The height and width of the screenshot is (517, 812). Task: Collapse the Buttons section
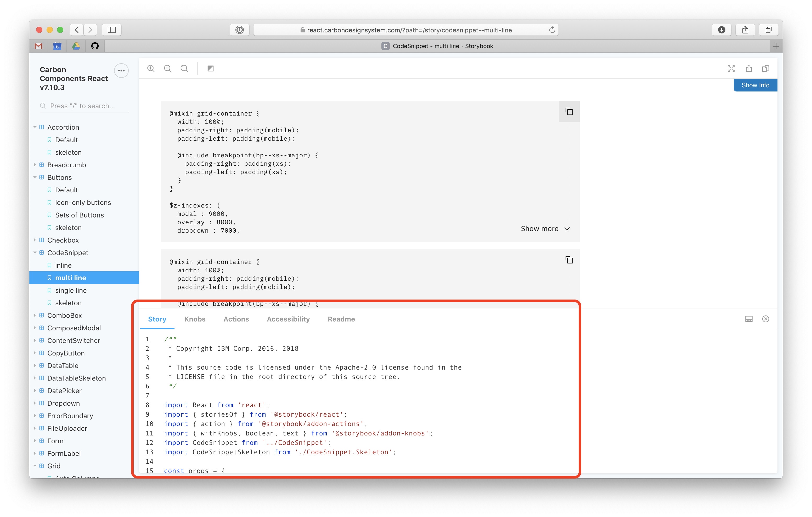tap(35, 177)
